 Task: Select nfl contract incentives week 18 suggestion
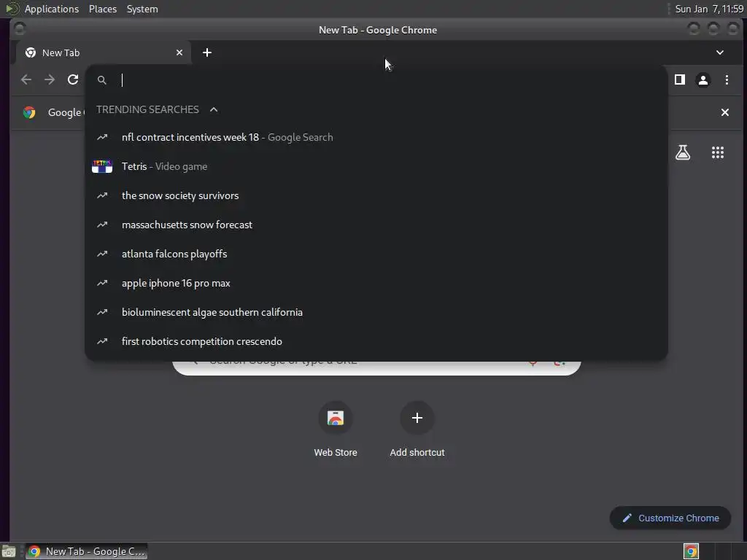coord(376,137)
